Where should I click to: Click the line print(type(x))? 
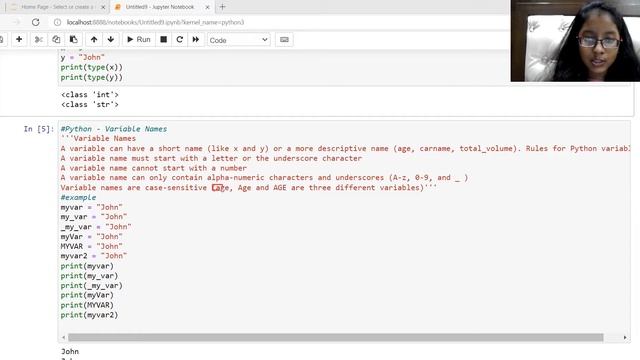91,67
